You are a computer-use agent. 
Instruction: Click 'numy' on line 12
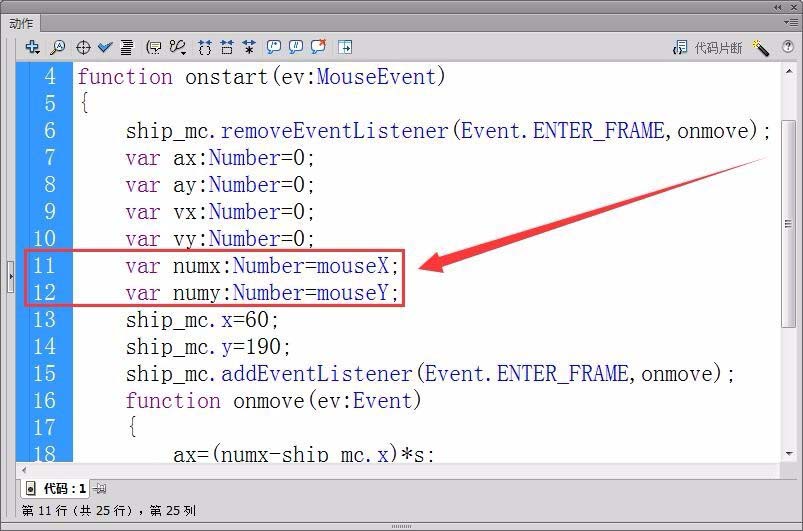[x=197, y=294]
